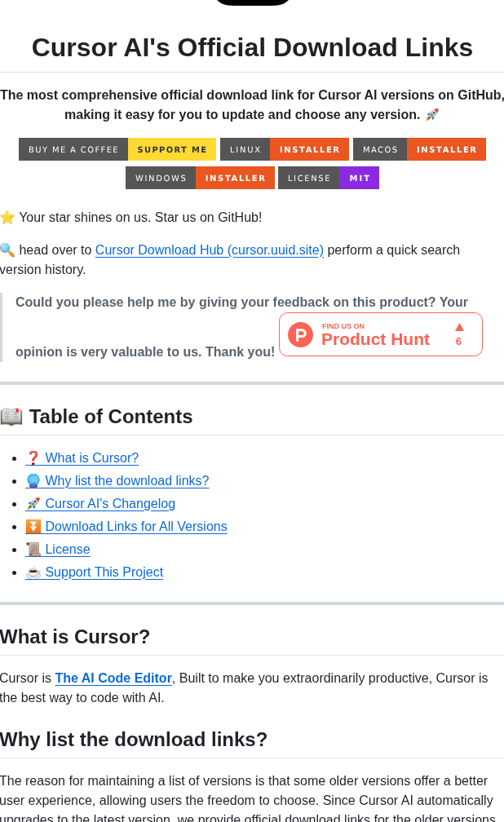Open the BUY ME A COFFEE badge
Image resolution: width=504 pixels, height=822 pixels.
73,149
